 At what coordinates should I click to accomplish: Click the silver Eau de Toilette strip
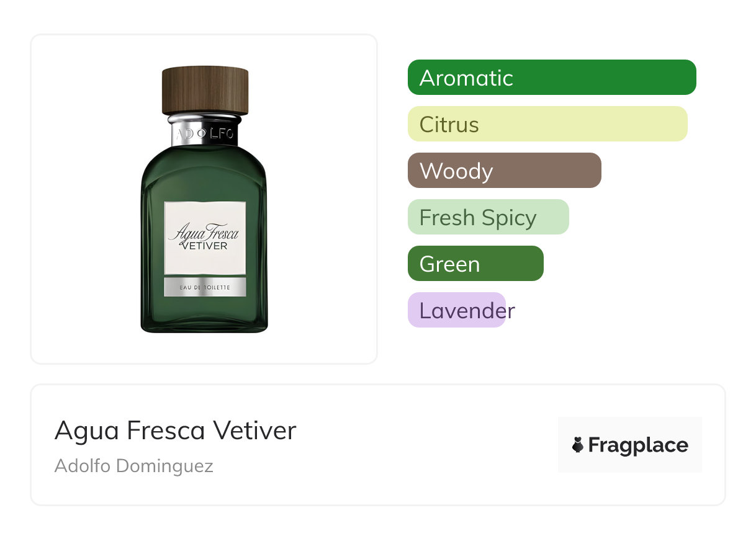[205, 287]
